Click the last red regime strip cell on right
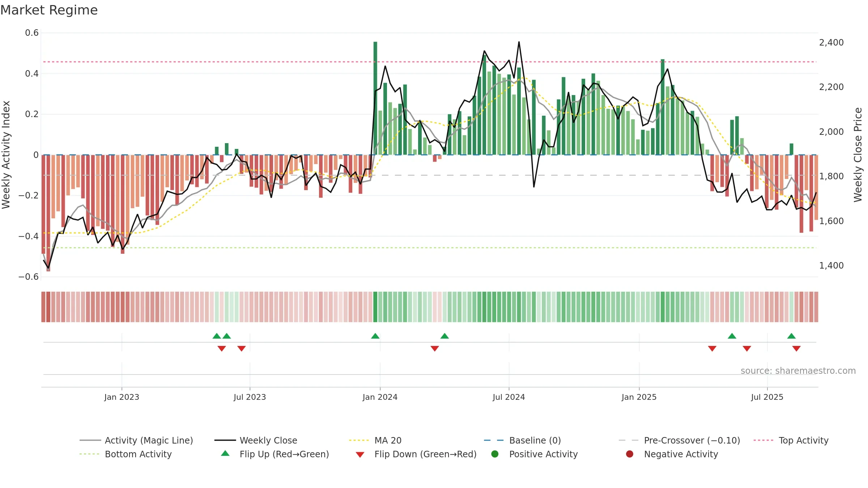868x488 pixels. point(816,307)
